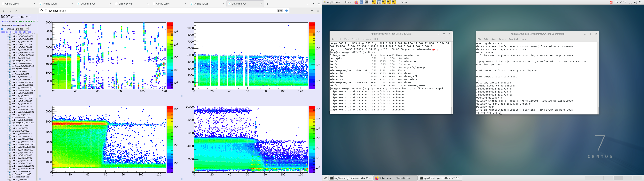Click the 'clear' link
The width and height of the screenshot is (644, 181).
click(x=29, y=32)
